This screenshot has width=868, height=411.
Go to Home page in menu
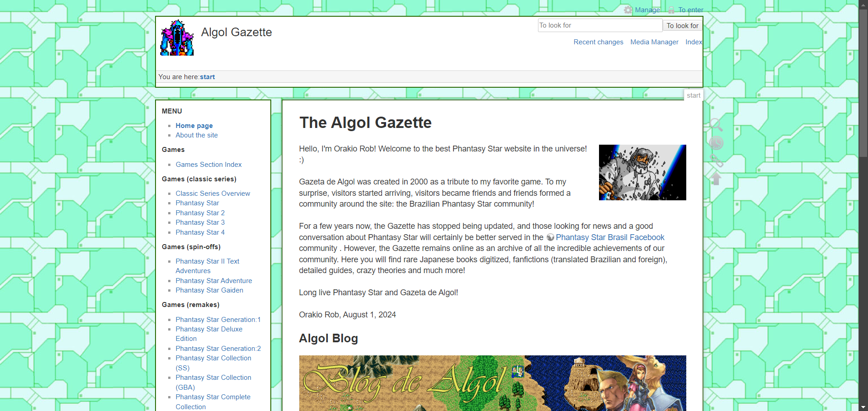pos(194,126)
